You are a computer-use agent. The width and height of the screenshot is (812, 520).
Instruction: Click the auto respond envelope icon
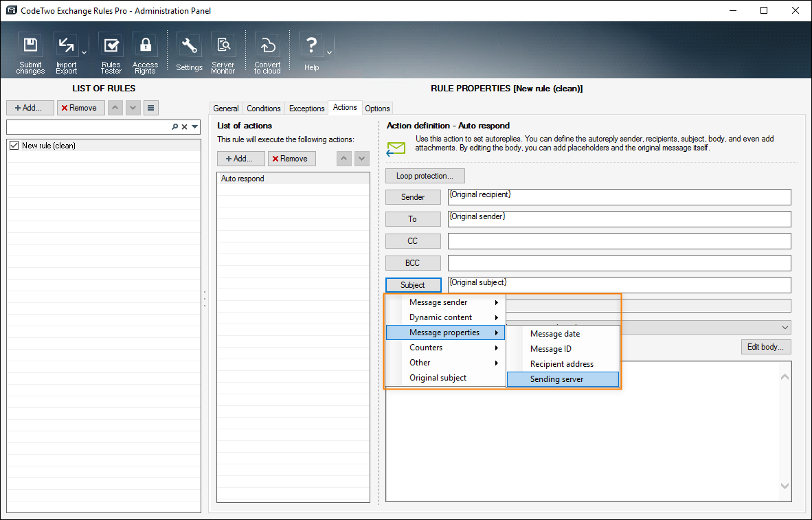396,148
